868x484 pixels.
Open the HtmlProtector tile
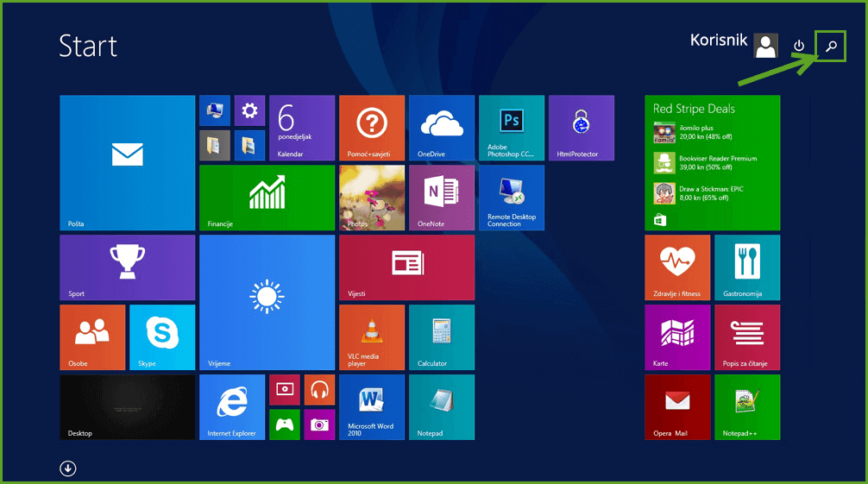click(582, 128)
